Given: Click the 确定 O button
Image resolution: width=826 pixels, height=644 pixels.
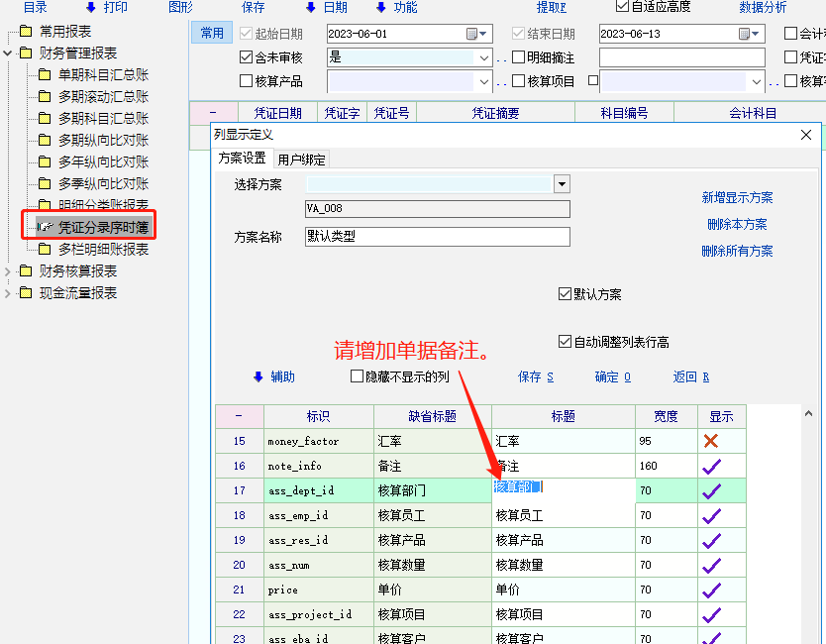Looking at the screenshot, I should [x=612, y=376].
